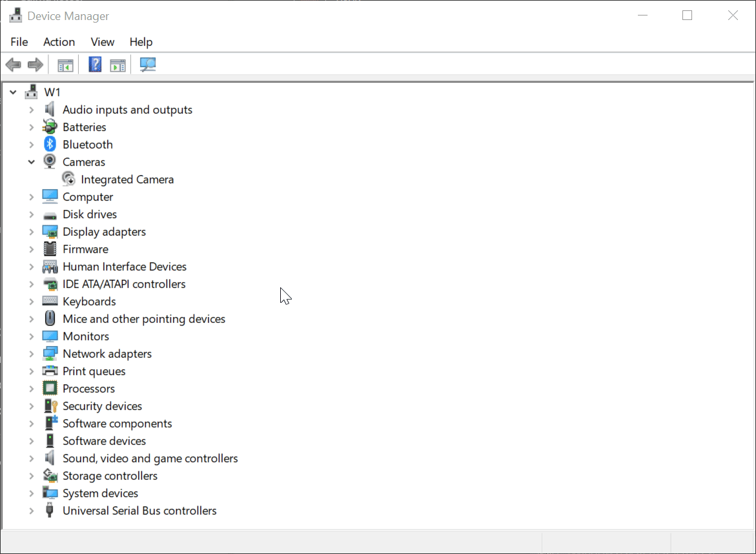Show/hide action pane toolbar icon
This screenshot has width=756, height=554.
(117, 65)
